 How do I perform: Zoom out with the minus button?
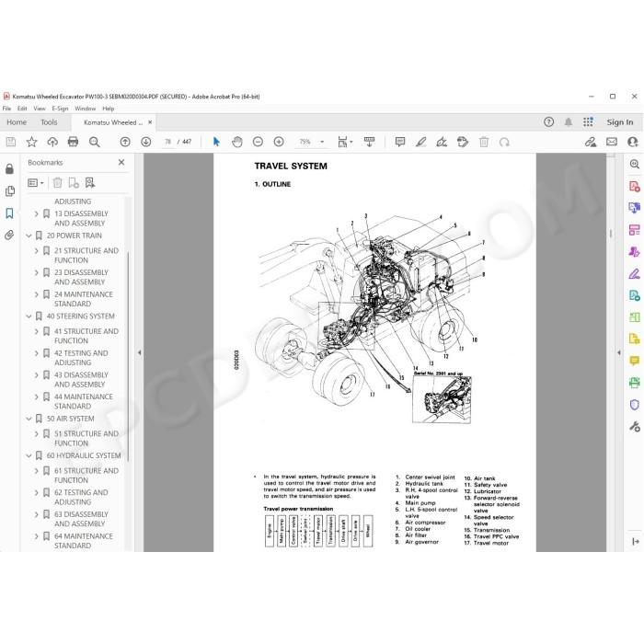coord(258,142)
